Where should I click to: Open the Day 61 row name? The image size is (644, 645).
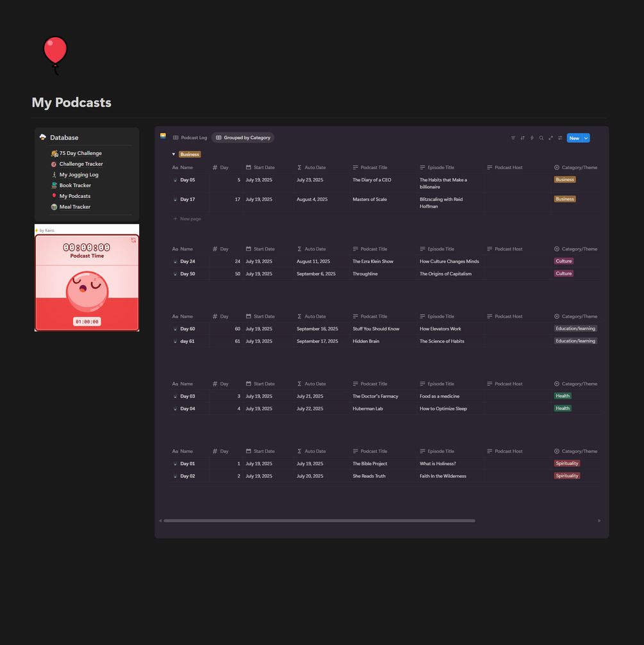click(x=187, y=341)
